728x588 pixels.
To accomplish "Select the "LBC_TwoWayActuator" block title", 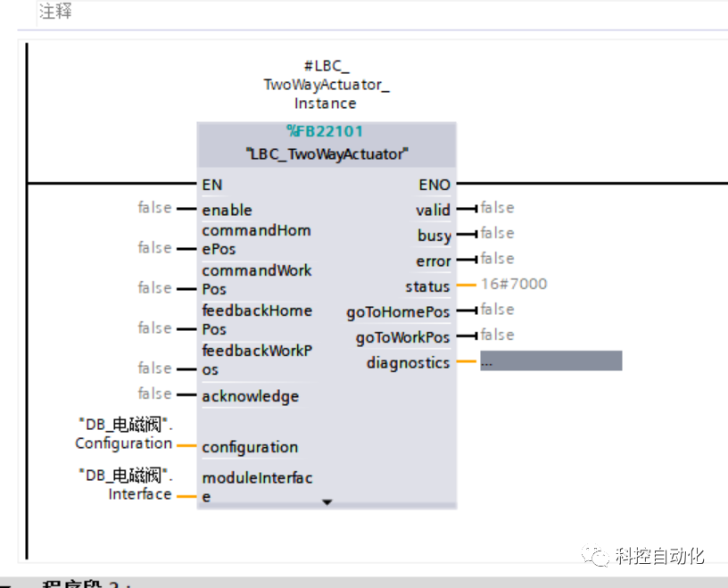I will coord(327,153).
